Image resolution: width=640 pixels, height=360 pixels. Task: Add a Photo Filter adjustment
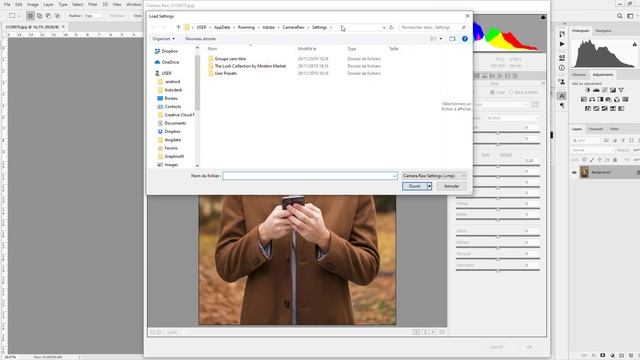(x=608, y=99)
